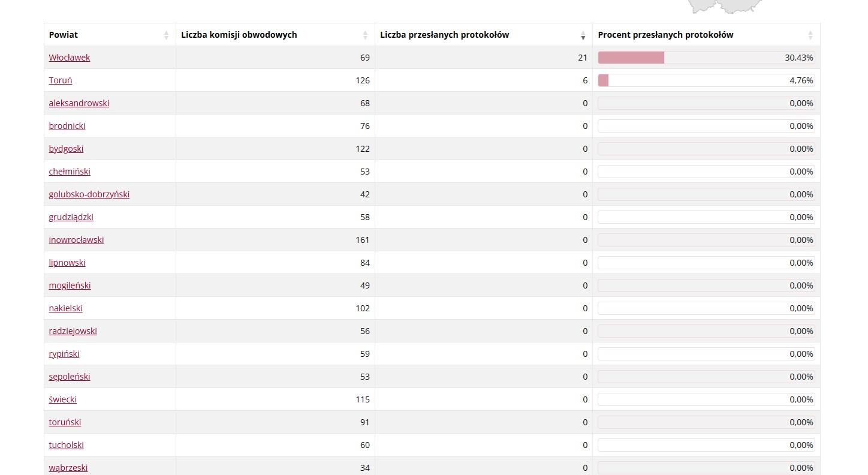
Task: Open inowrocławski powiat details
Action: (76, 240)
